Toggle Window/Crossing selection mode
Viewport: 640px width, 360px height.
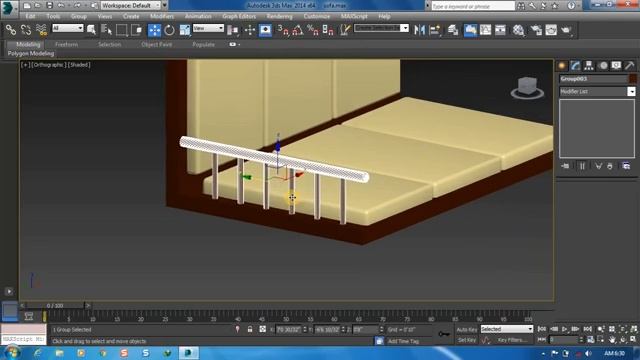point(137,30)
